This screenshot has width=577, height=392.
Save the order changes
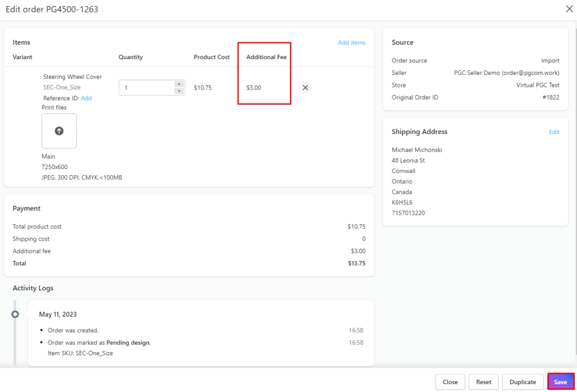pos(561,381)
